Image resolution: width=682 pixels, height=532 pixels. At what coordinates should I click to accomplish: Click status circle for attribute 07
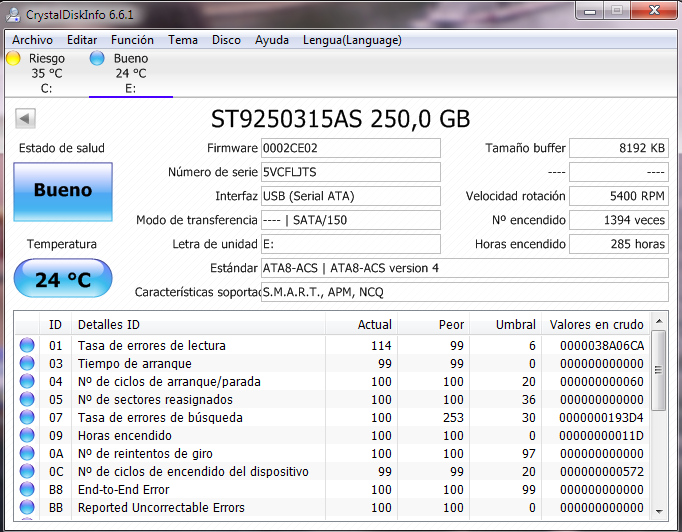[x=27, y=417]
